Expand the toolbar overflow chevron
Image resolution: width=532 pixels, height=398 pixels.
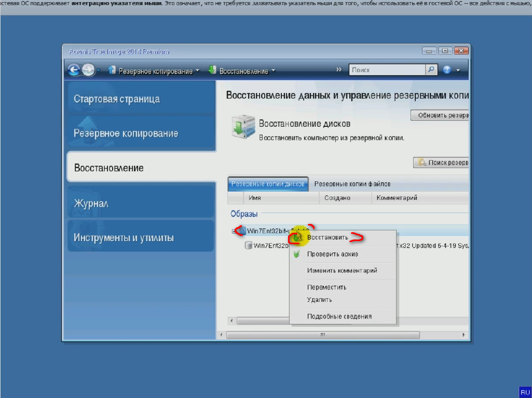(339, 70)
